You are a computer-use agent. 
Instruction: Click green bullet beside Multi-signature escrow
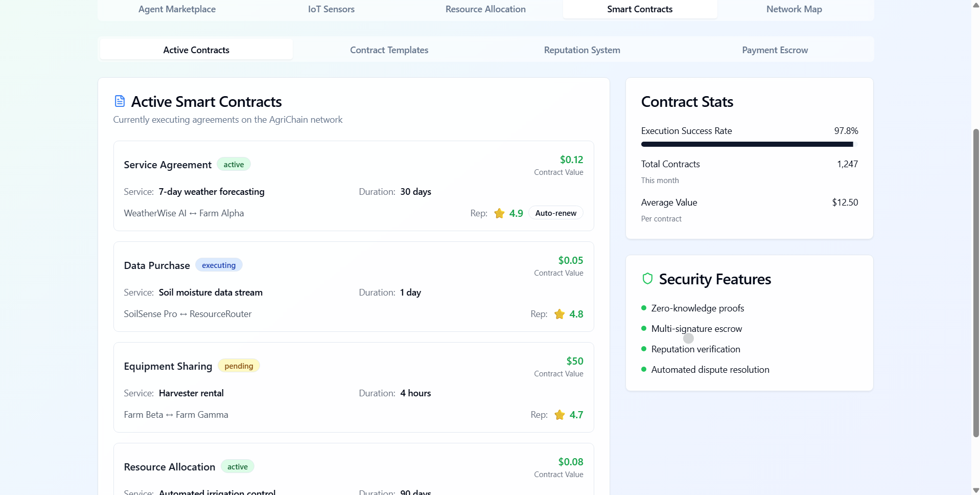644,328
